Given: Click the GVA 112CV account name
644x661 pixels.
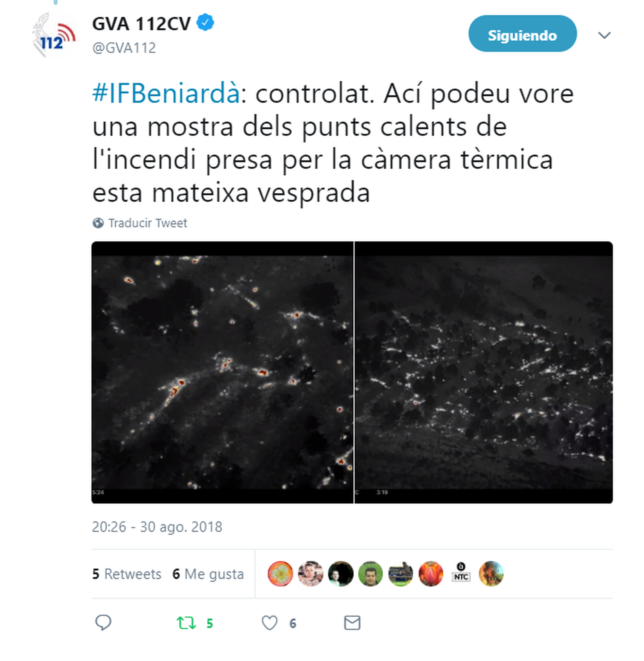Looking at the screenshot, I should coord(141,23).
